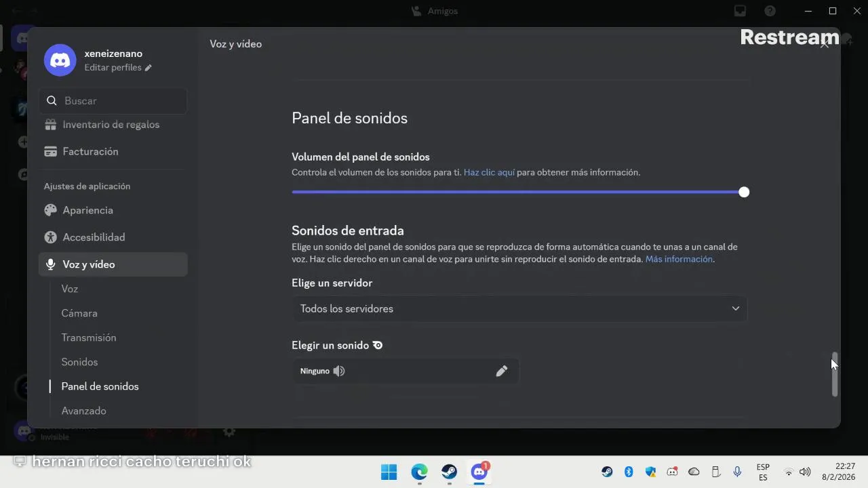
Task: Go to the Transmisión subsection
Action: [x=89, y=338]
